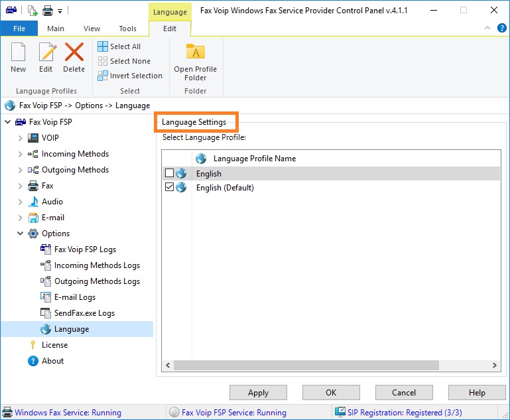Select the License key icon
510x420 pixels.
pyautogui.click(x=32, y=345)
